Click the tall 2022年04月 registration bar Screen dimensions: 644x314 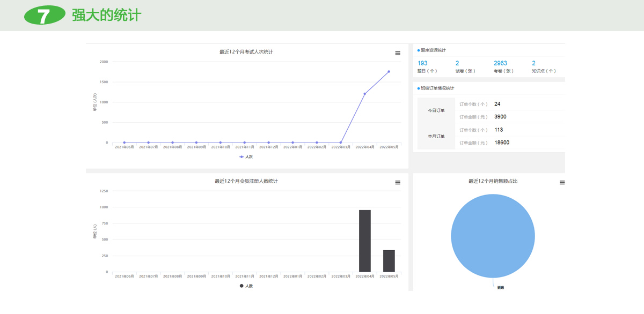365,241
